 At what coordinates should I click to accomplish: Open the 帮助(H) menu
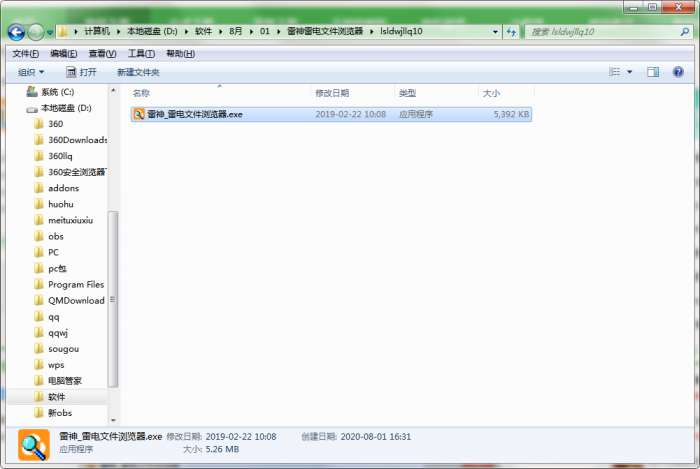click(x=180, y=54)
